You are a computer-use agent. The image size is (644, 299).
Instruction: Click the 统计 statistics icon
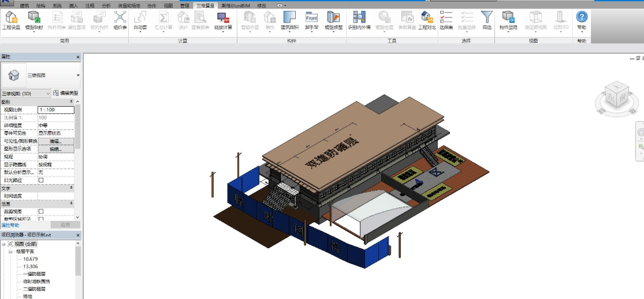pyautogui.click(x=183, y=17)
